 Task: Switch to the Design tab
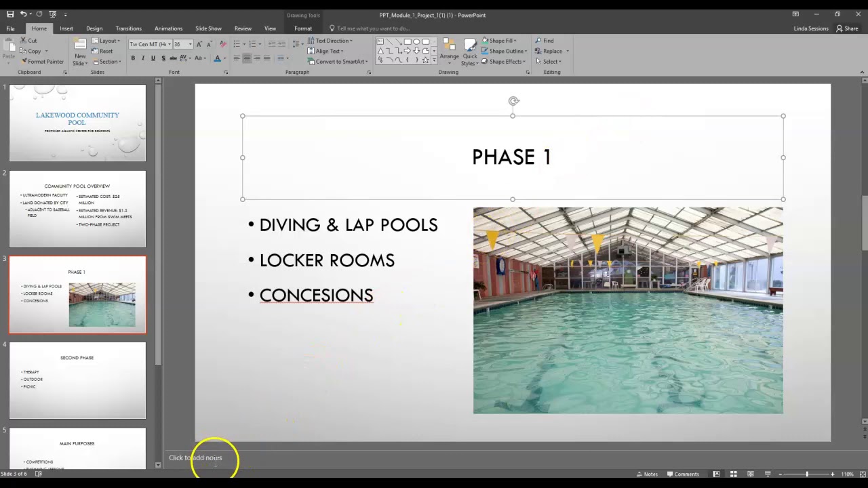click(94, 28)
